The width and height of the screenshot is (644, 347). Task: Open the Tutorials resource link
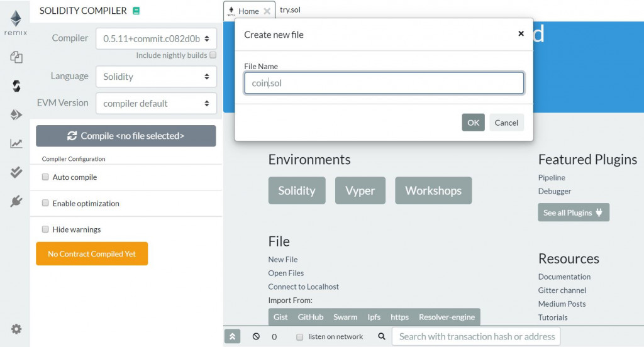click(x=553, y=317)
